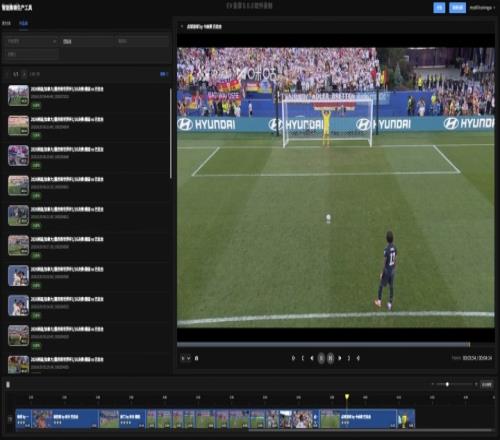Set the in-point with left bracket icon
Viewport: 500px width, 440px height.
303,358
